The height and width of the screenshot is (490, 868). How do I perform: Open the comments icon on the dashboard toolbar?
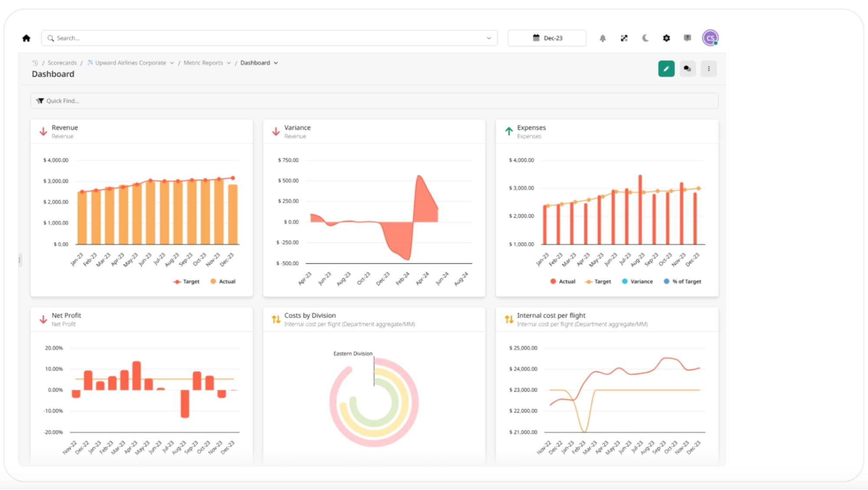pos(687,68)
